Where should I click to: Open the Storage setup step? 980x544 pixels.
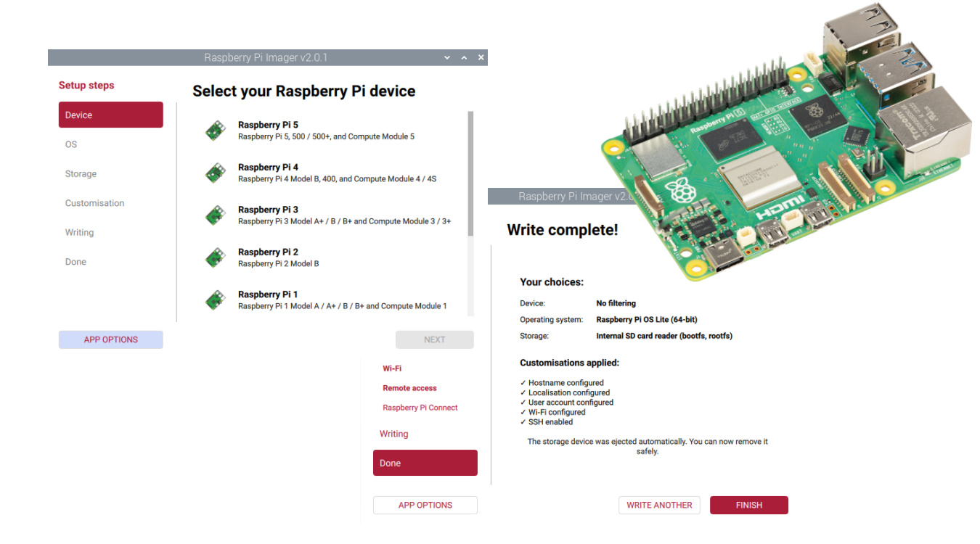click(80, 173)
